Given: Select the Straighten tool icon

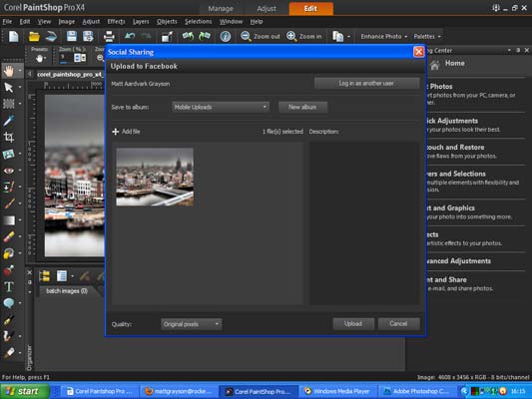Looking at the screenshot, I should 9,154.
